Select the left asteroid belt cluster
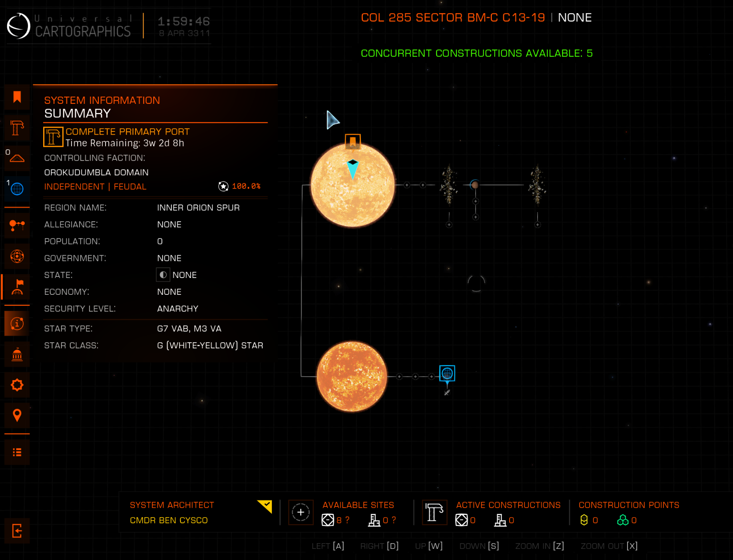 click(x=449, y=185)
